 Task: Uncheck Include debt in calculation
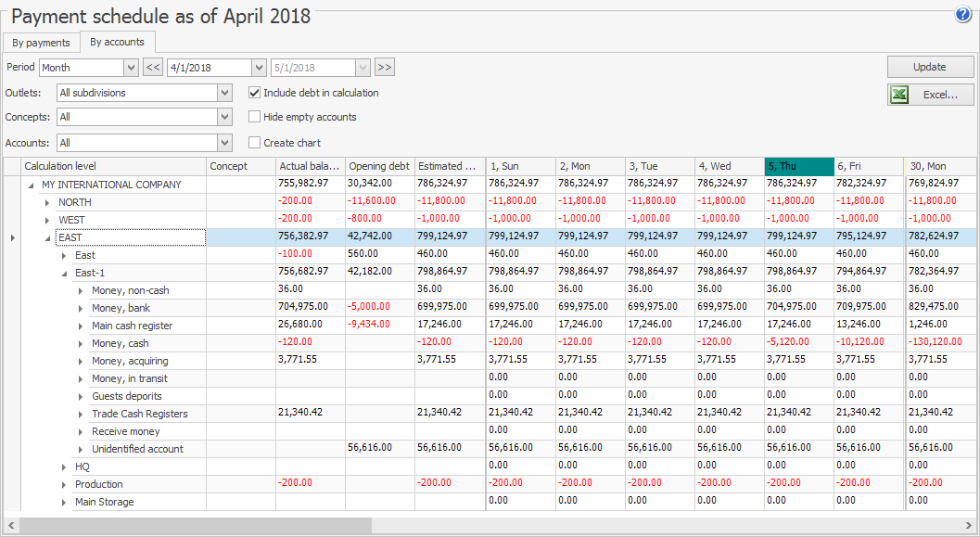tap(255, 93)
